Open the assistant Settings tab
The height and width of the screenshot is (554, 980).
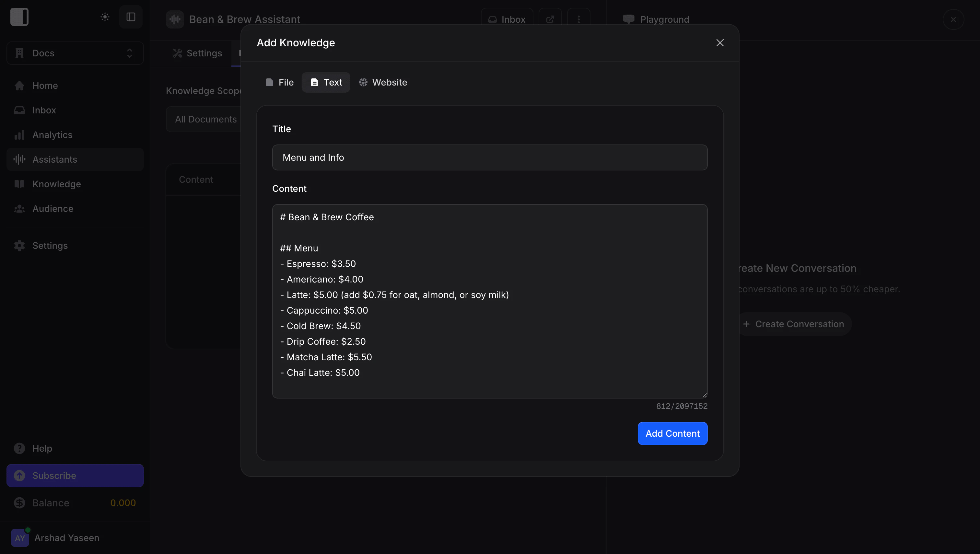(x=197, y=53)
